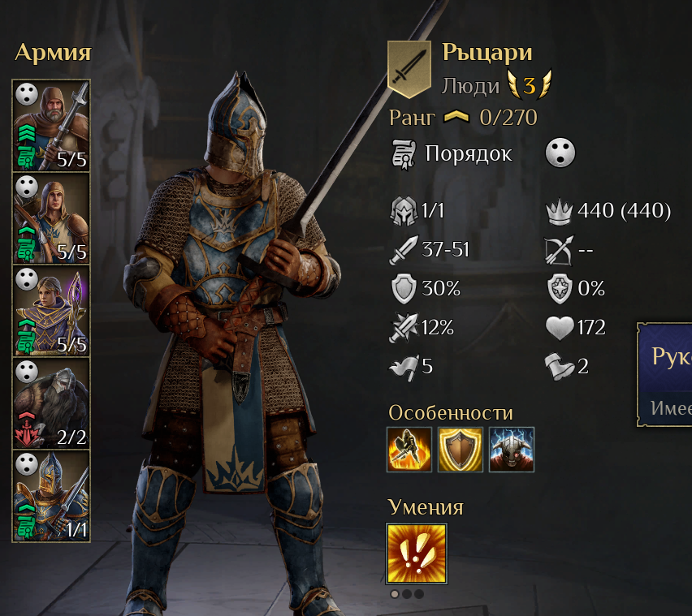This screenshot has height=616, width=692.
Task: Select the halberdier unit portrait in army list
Action: [51, 126]
